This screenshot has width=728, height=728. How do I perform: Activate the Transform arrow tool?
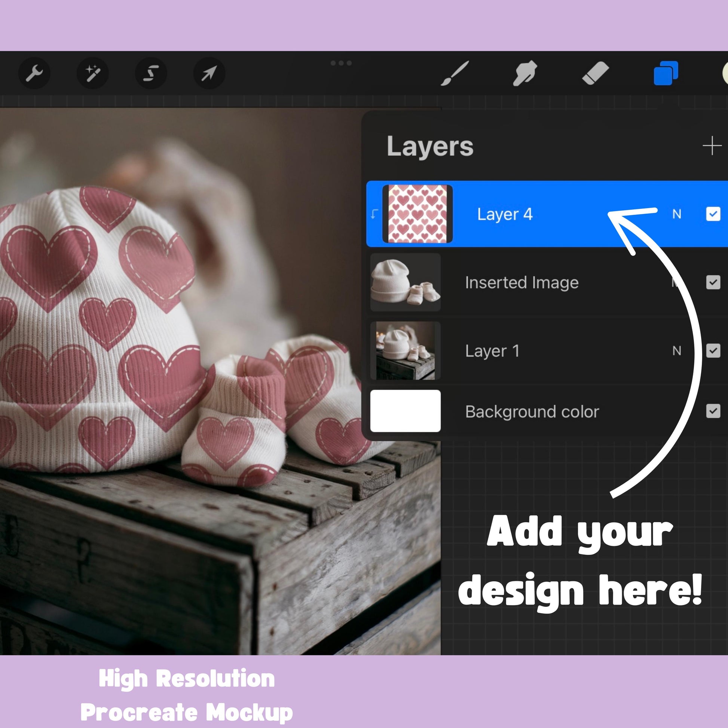click(x=209, y=73)
